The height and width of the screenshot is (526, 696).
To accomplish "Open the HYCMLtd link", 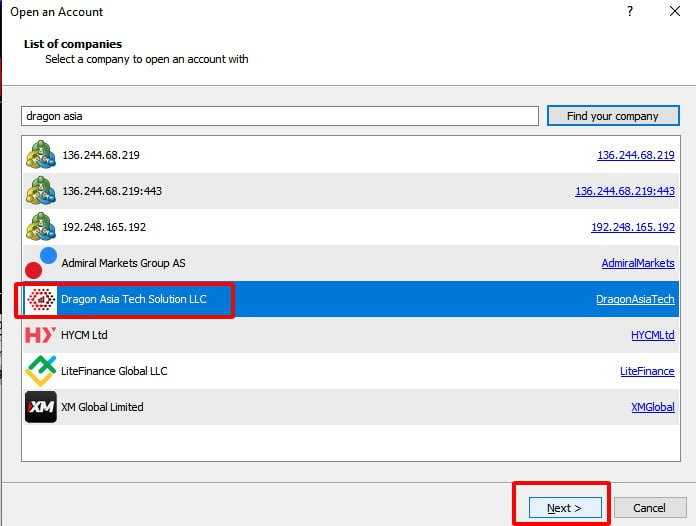I will [652, 335].
